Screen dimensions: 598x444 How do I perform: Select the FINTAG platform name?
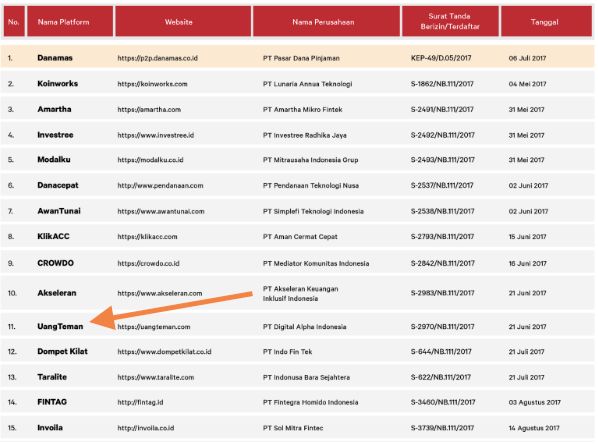click(52, 402)
